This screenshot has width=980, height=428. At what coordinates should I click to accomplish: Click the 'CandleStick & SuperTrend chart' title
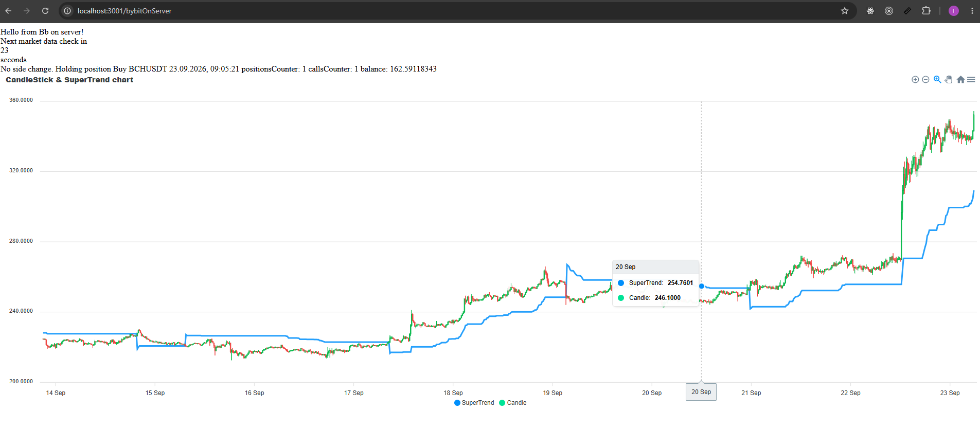point(69,80)
